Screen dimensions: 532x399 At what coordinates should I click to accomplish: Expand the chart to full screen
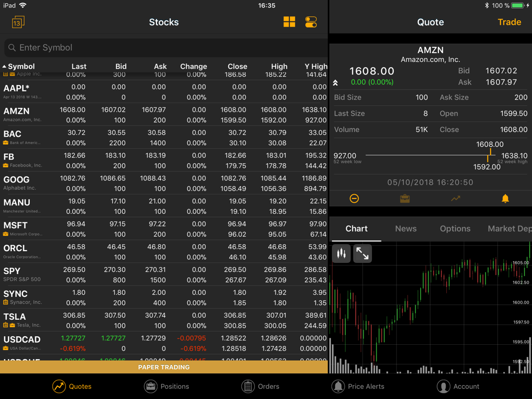point(362,253)
